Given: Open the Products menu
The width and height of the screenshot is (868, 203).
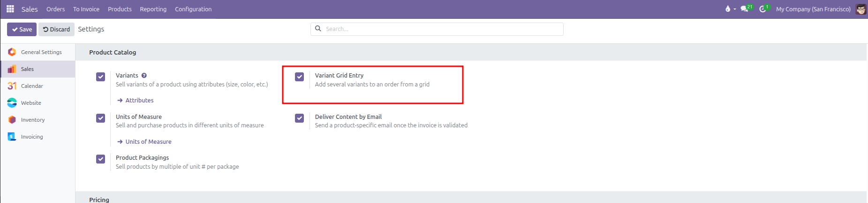Looking at the screenshot, I should click(120, 9).
